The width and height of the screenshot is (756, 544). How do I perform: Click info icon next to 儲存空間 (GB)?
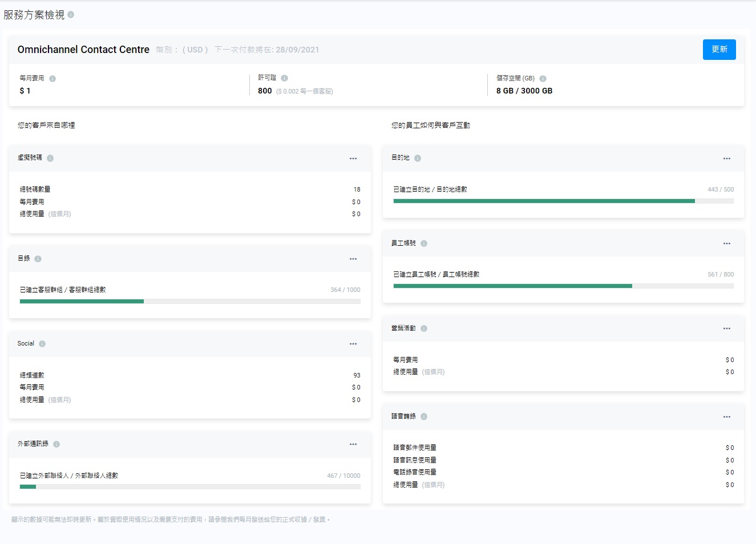[x=543, y=79]
